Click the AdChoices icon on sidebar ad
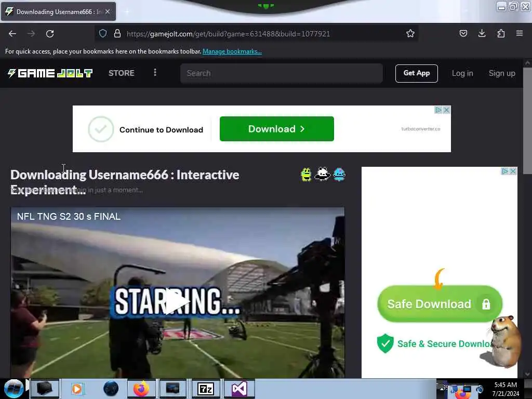This screenshot has height=399, width=532. (x=505, y=171)
